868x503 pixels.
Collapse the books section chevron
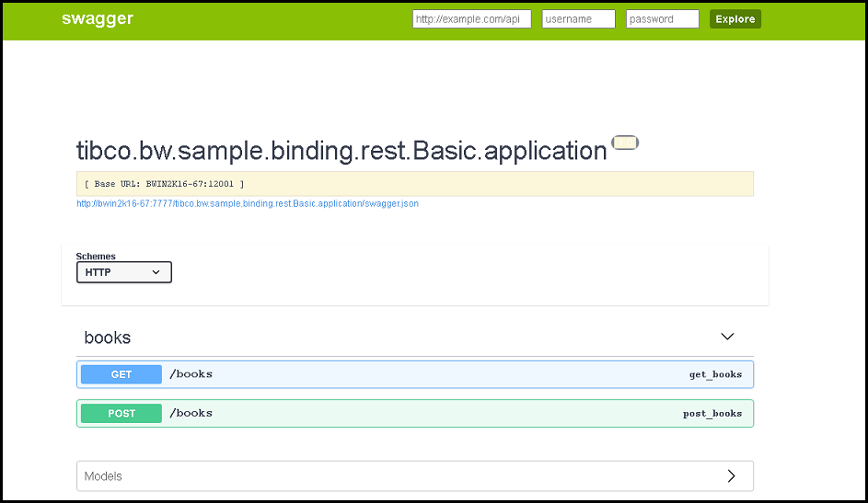[x=727, y=337]
